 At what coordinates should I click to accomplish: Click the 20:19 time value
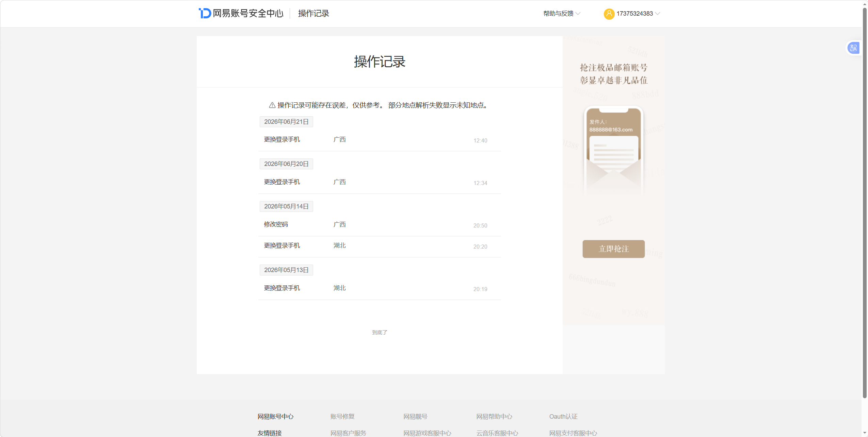point(480,289)
